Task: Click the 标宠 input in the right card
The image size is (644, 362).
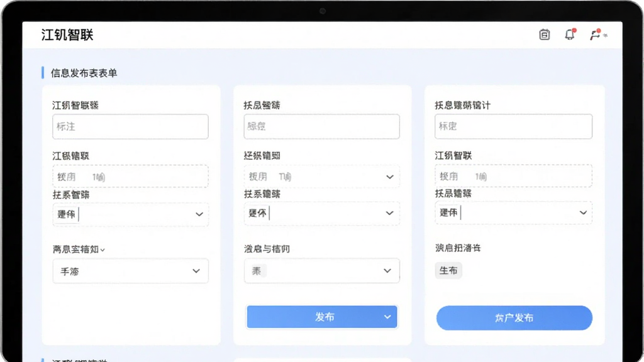Action: click(513, 126)
